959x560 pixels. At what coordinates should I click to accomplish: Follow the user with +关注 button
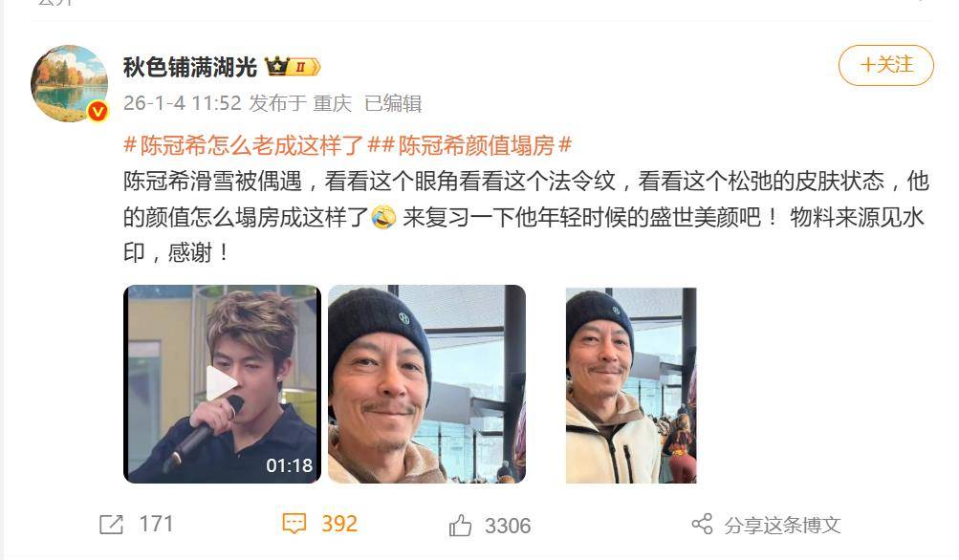point(885,65)
